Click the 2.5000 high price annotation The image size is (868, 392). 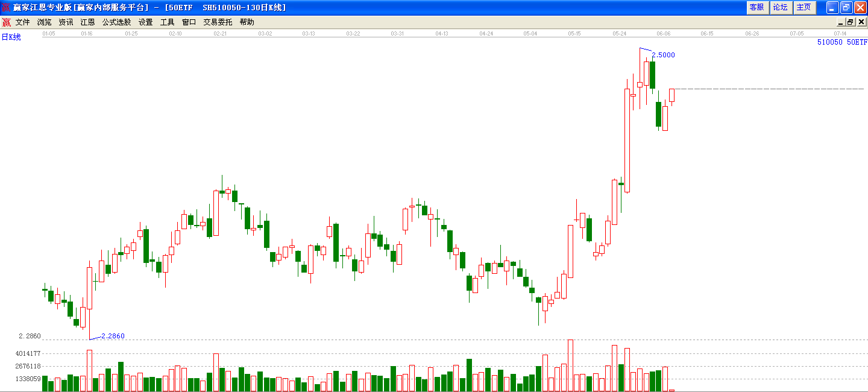[664, 55]
